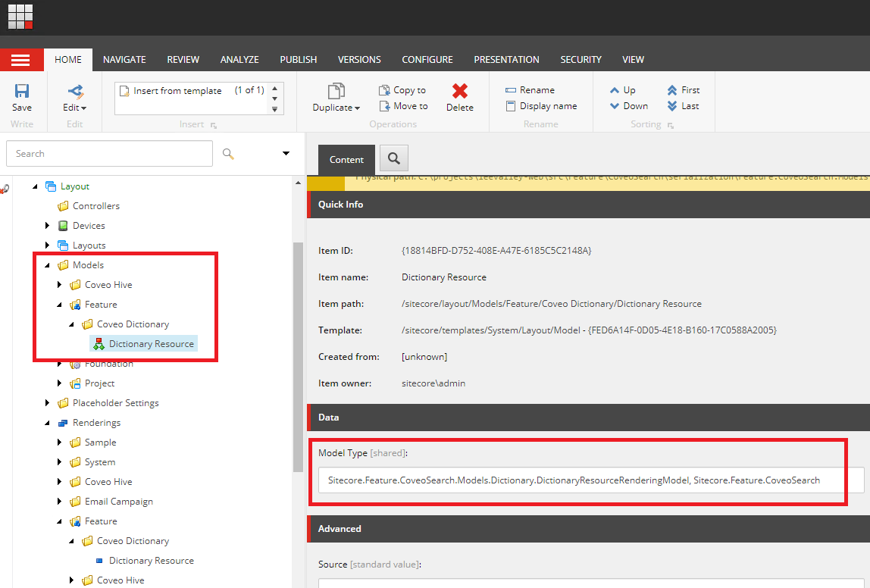
Task: Expand the Sample renderings node
Action: (60, 443)
